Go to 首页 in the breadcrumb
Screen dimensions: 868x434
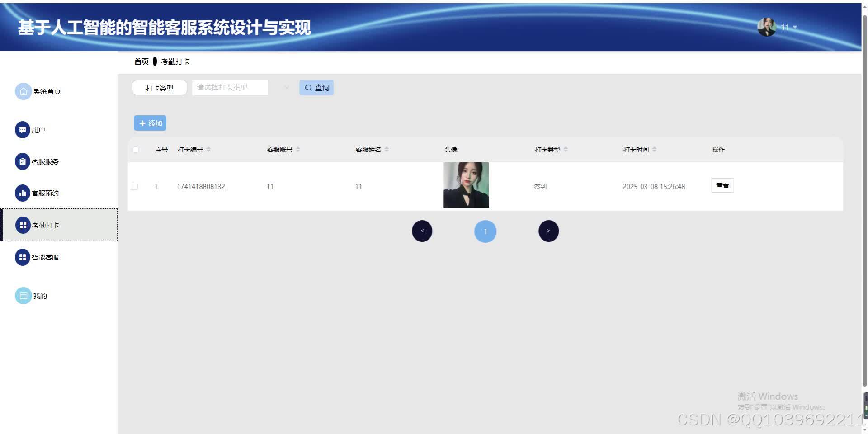click(x=142, y=61)
